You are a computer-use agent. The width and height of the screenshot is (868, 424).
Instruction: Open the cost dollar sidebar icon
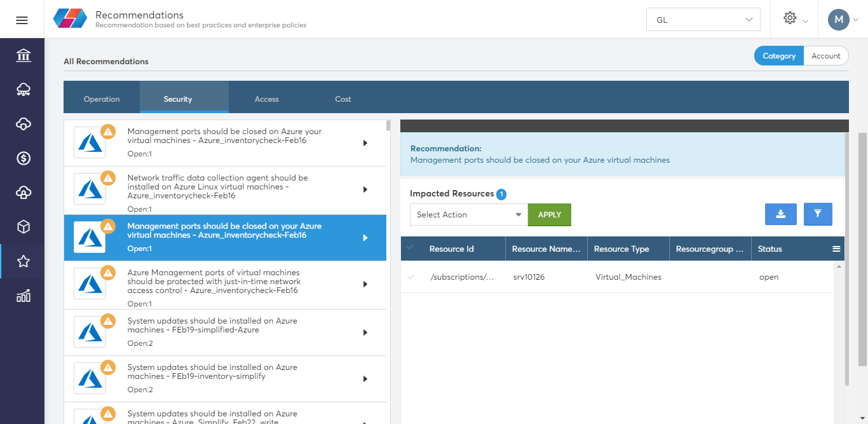click(24, 158)
